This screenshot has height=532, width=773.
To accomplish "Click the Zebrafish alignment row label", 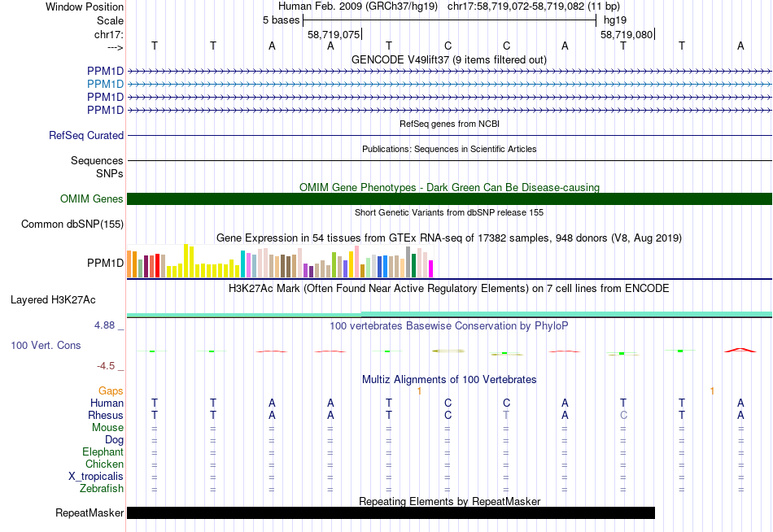I will [x=102, y=489].
